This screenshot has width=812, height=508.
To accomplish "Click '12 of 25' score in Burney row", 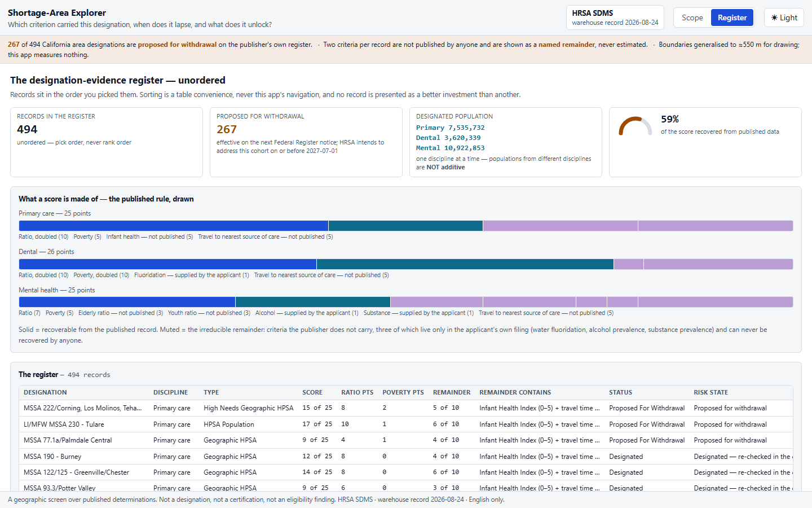I will 317,457.
